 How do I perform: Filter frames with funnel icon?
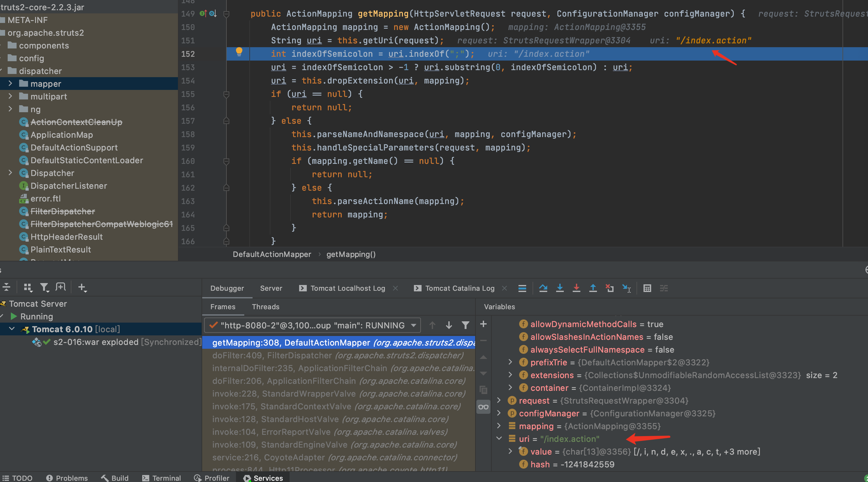[x=465, y=325]
